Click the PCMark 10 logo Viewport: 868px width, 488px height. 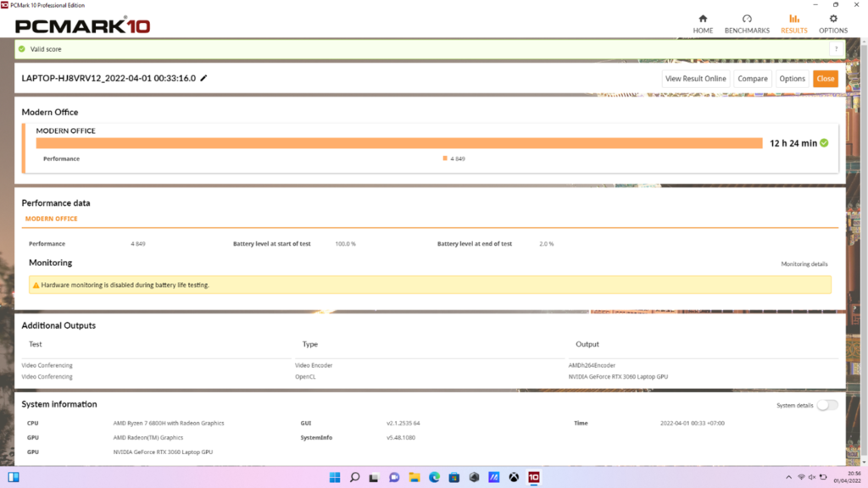click(82, 25)
